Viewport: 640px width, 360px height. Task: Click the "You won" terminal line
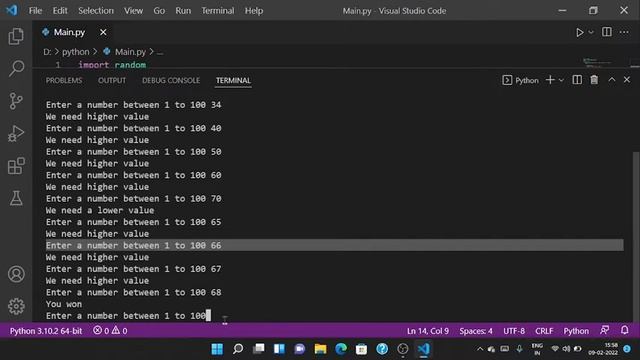(x=64, y=304)
